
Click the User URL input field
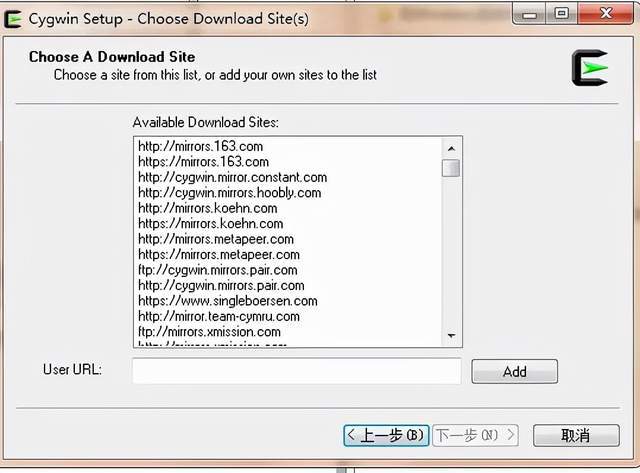pyautogui.click(x=297, y=371)
